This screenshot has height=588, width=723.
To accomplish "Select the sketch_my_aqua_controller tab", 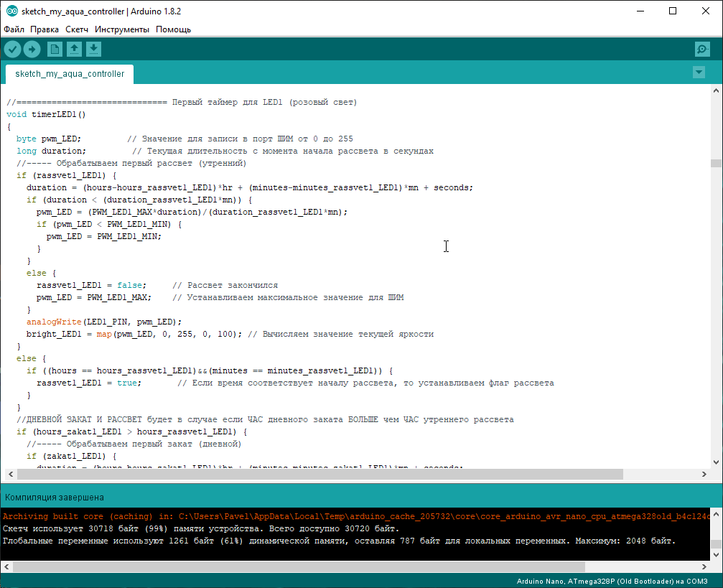I will click(70, 74).
